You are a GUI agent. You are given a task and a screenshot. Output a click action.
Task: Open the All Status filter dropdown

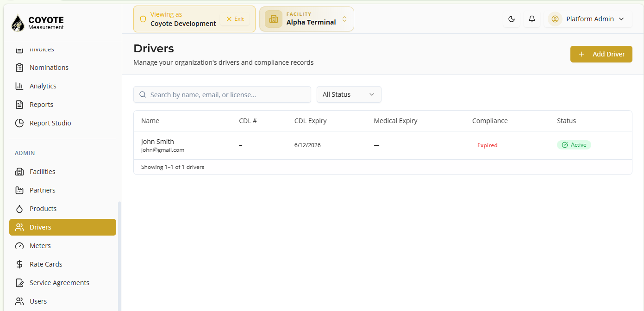point(349,94)
